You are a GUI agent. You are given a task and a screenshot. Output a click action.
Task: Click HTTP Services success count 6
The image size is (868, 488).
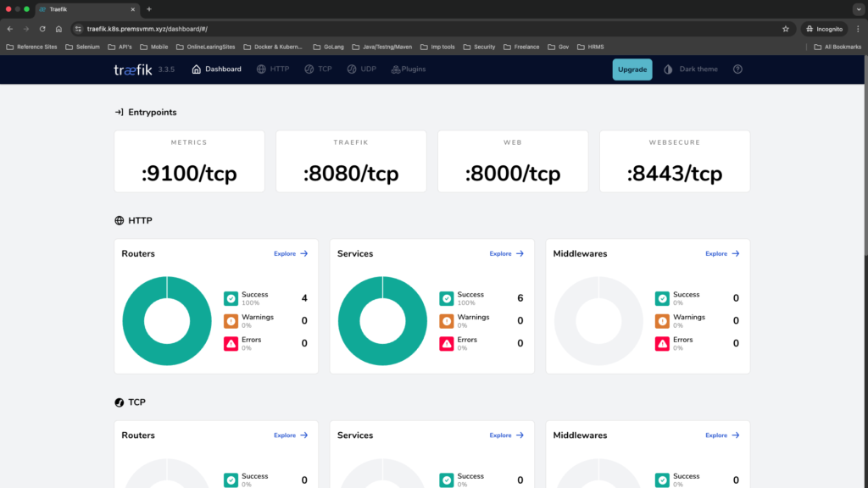click(520, 298)
